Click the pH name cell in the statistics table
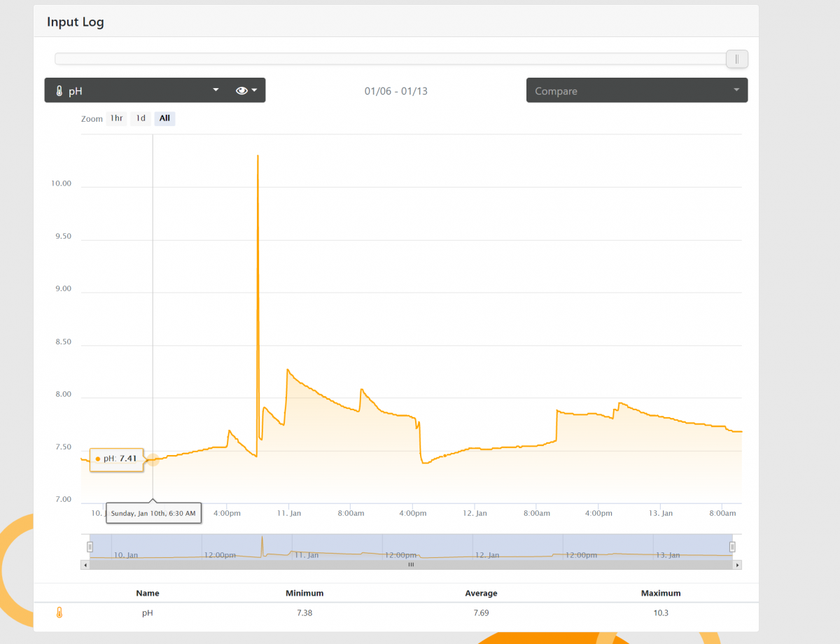The image size is (840, 644). [148, 613]
